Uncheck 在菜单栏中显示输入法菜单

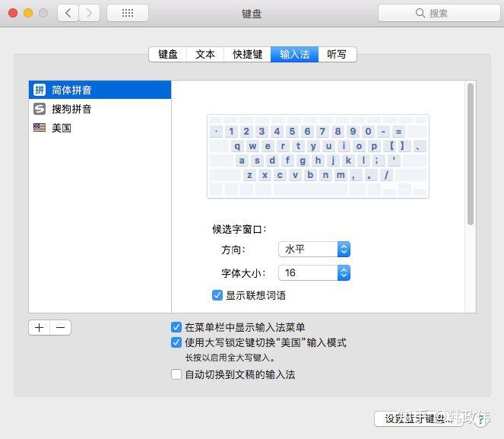(x=176, y=327)
